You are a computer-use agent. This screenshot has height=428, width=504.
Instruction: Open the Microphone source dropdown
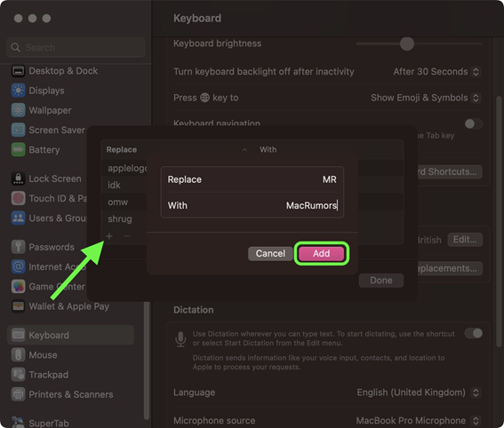pyautogui.click(x=418, y=421)
